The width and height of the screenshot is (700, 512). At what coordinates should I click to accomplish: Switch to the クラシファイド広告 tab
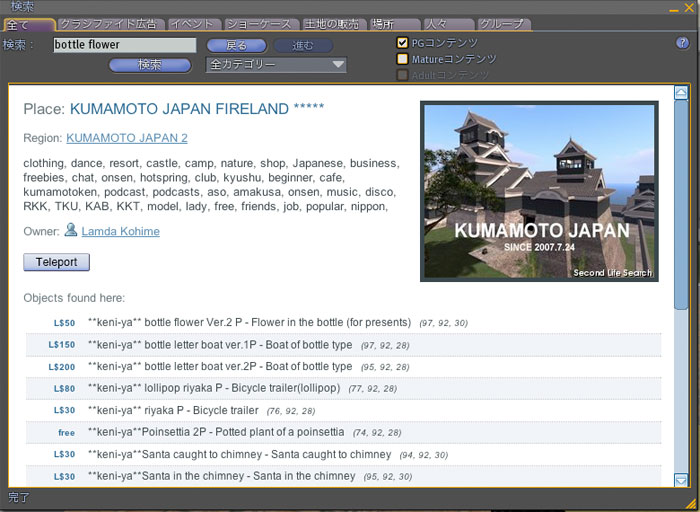108,24
